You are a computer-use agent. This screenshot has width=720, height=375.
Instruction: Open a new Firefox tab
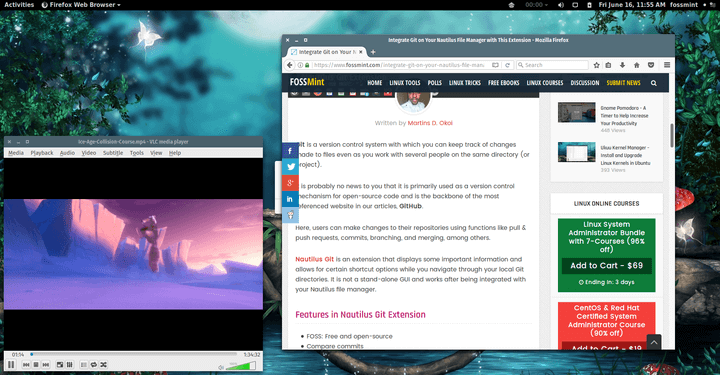[373, 52]
